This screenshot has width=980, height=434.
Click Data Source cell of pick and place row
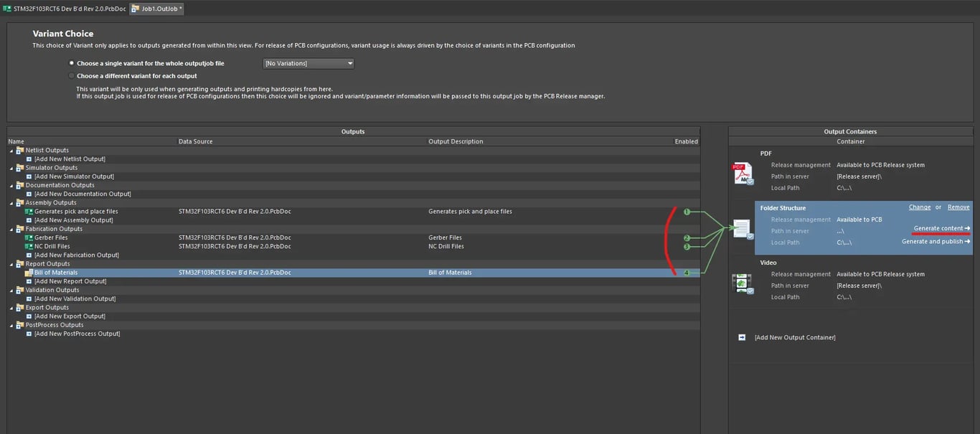coord(235,212)
